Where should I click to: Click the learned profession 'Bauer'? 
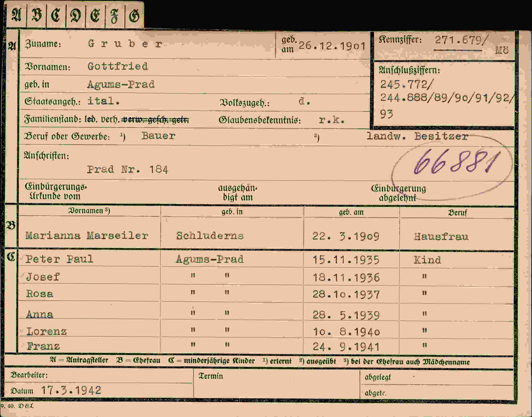click(x=159, y=136)
